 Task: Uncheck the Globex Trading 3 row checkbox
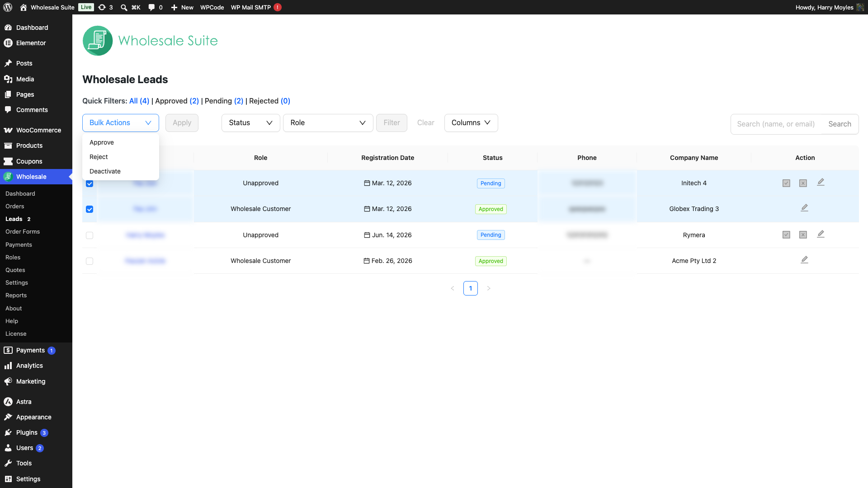(x=90, y=209)
